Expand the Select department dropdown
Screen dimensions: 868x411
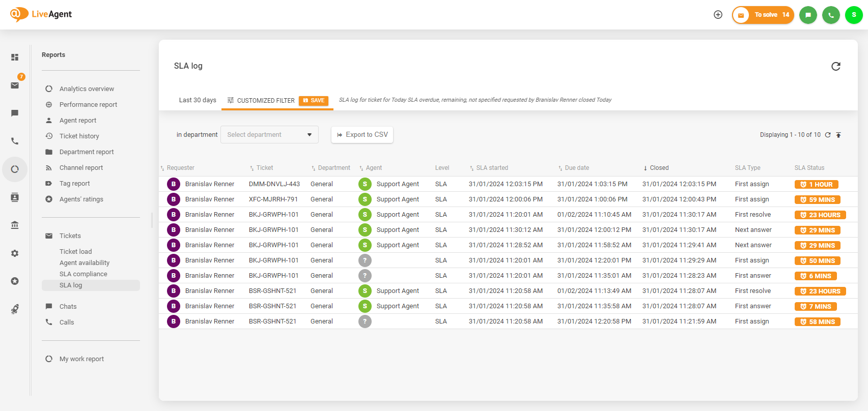coord(269,135)
